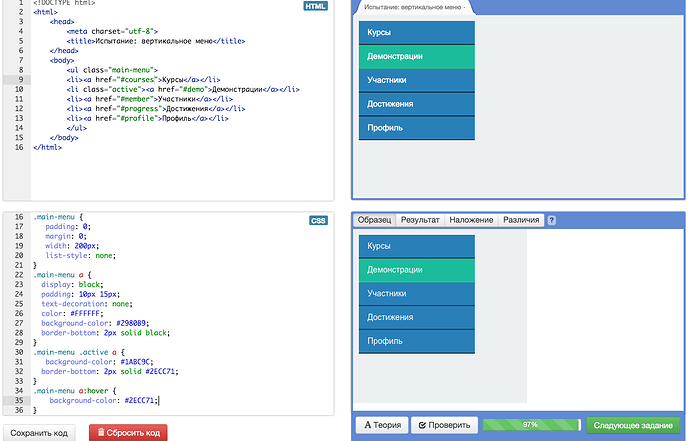This screenshot has width=690, height=441.
Task: Click the CSS value #2980B9
Action: click(x=132, y=323)
